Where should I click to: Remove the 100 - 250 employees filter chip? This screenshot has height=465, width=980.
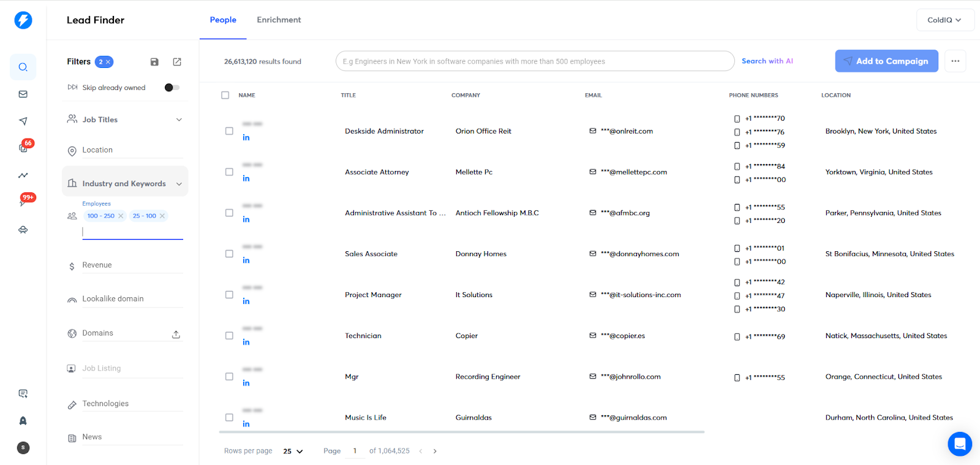click(x=121, y=216)
